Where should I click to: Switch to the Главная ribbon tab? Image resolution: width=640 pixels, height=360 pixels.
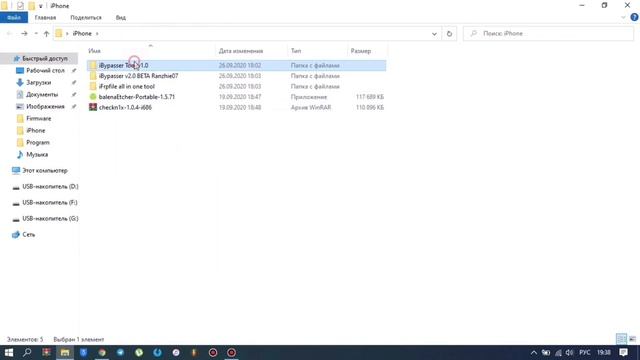(x=45, y=18)
